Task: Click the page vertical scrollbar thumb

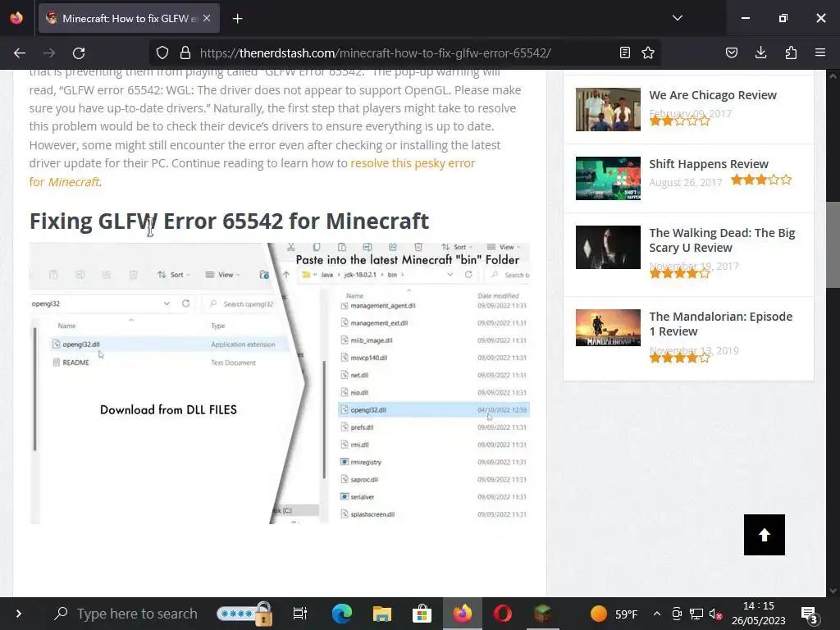Action: (833, 245)
